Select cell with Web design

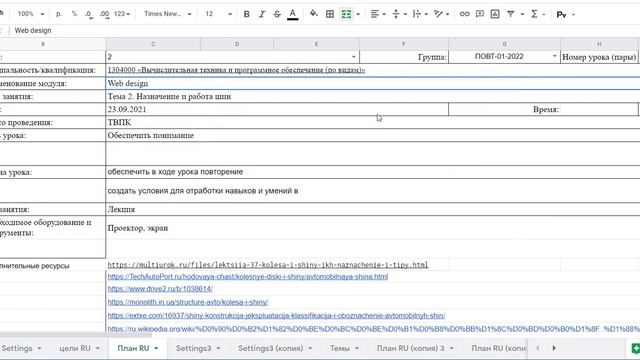tap(373, 83)
